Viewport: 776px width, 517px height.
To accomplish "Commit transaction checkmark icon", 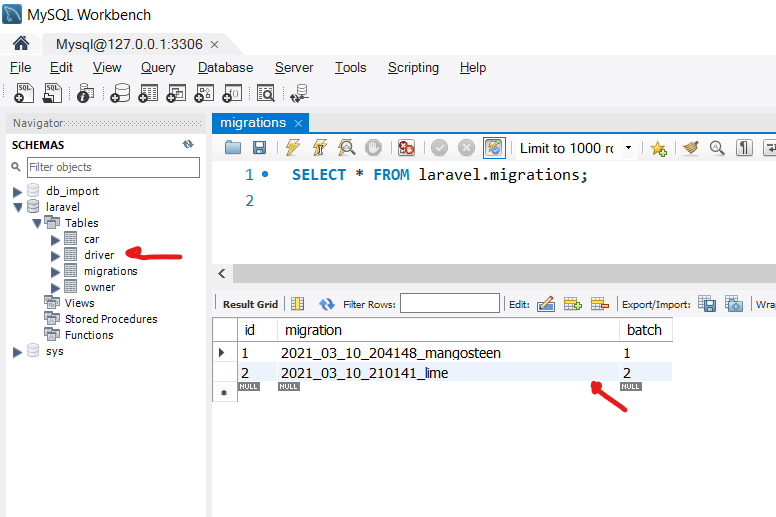I will click(439, 147).
